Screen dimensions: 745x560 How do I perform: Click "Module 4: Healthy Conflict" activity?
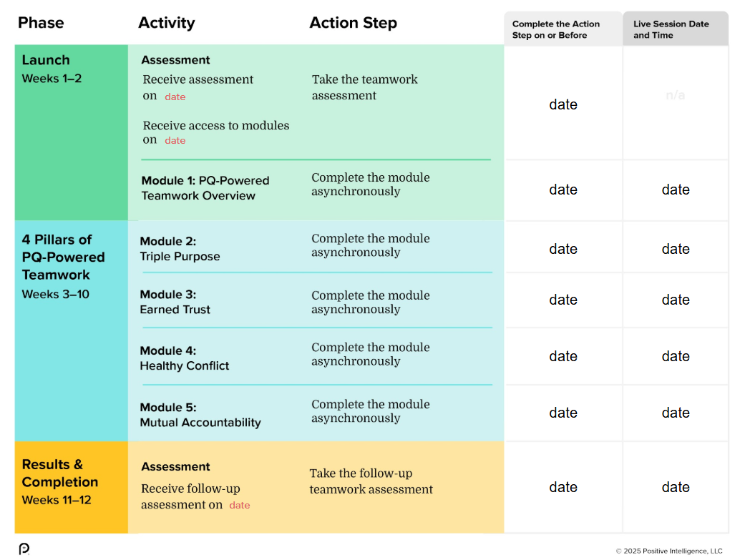(x=185, y=358)
